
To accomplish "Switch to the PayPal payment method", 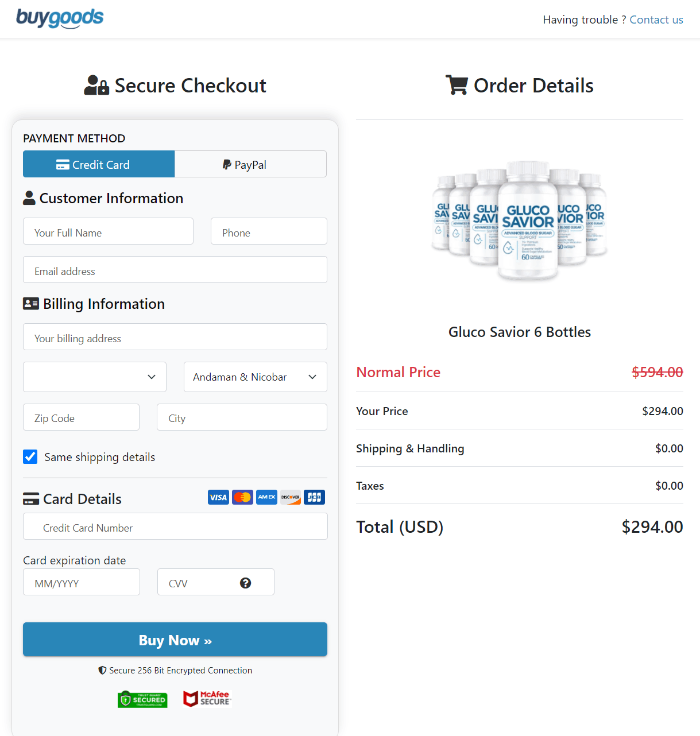I will pyautogui.click(x=250, y=164).
